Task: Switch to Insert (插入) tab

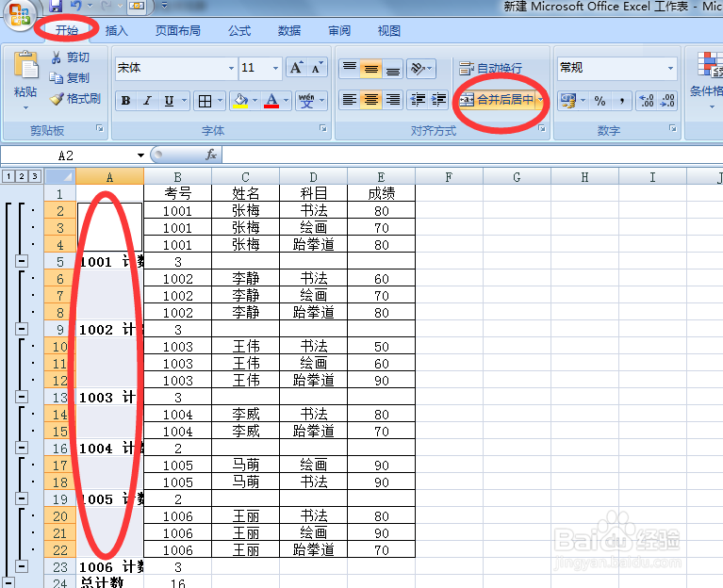Action: [116, 31]
